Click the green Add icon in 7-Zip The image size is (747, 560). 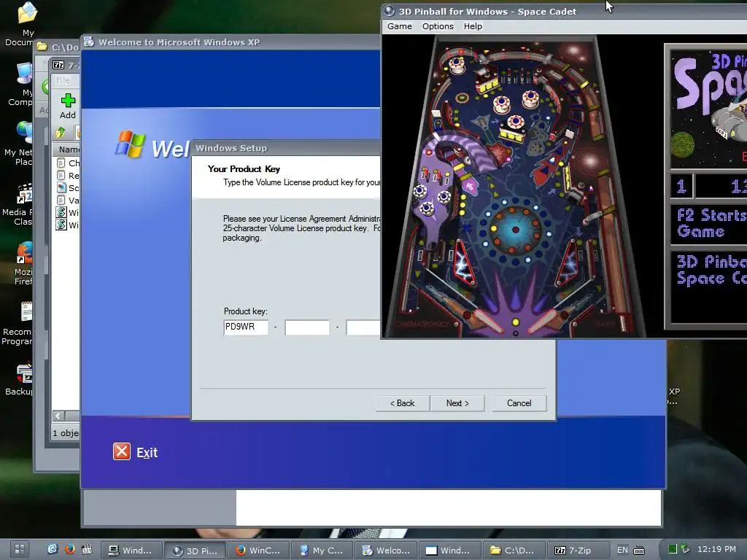(68, 101)
